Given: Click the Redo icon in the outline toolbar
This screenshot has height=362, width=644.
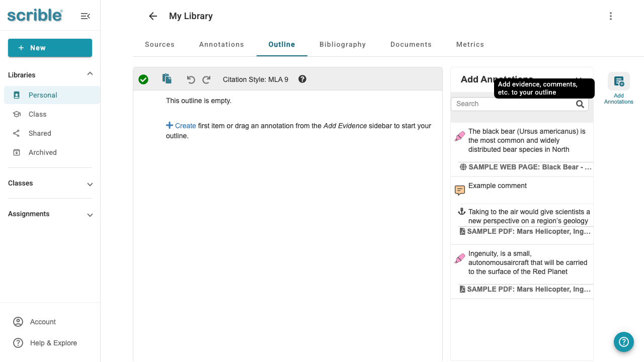Looking at the screenshot, I should 206,79.
